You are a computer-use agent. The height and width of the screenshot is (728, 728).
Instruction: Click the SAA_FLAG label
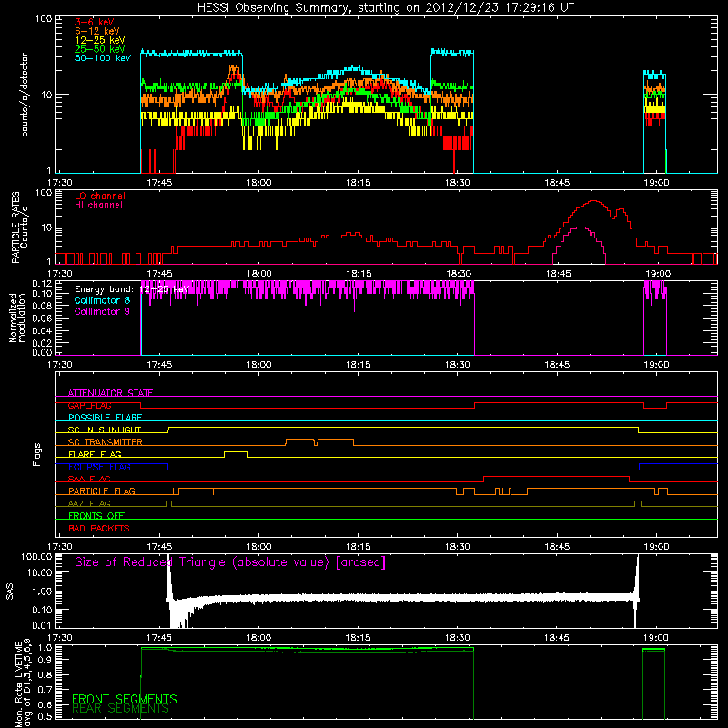(89, 480)
